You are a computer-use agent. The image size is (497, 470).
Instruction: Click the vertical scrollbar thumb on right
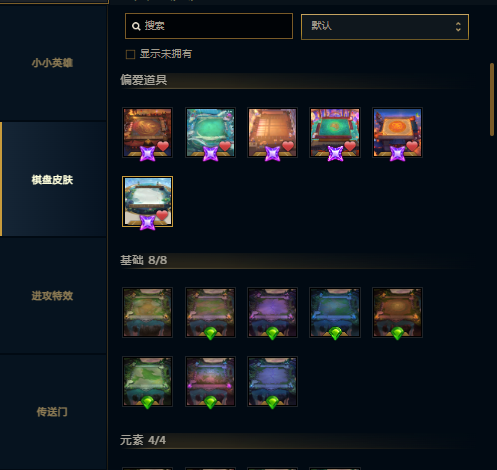[492, 99]
